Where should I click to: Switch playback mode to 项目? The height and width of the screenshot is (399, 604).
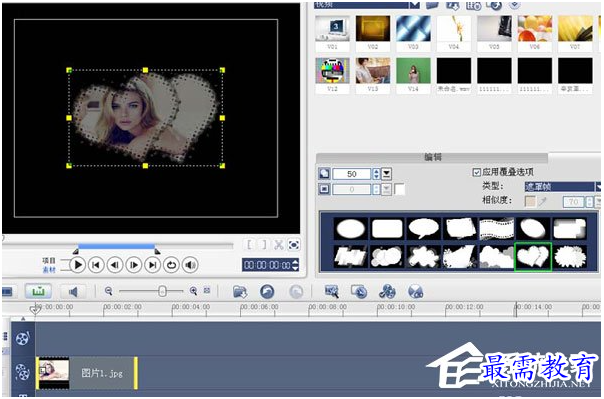pos(49,261)
